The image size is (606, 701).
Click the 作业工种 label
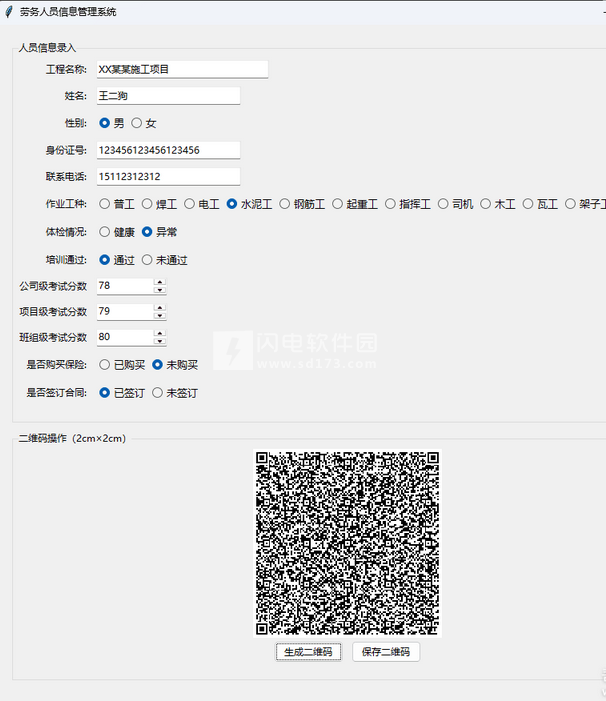tap(66, 204)
